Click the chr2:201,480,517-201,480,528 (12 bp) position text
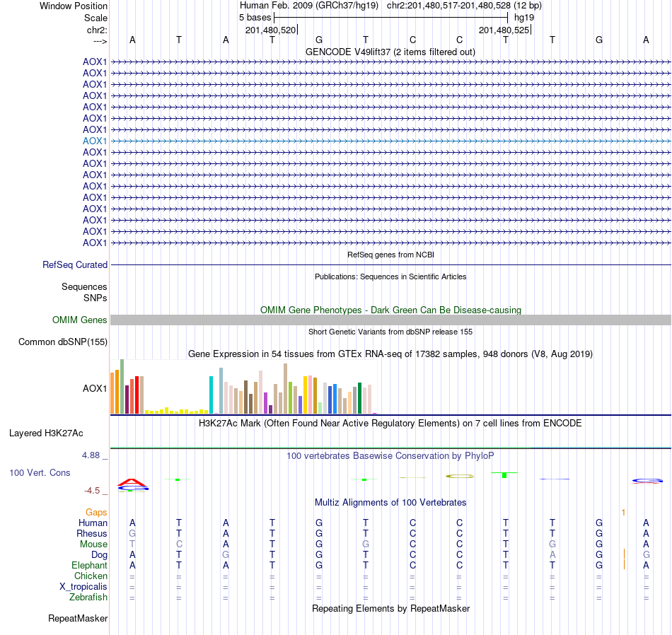Viewport: 672px width, 635px height. [x=464, y=6]
